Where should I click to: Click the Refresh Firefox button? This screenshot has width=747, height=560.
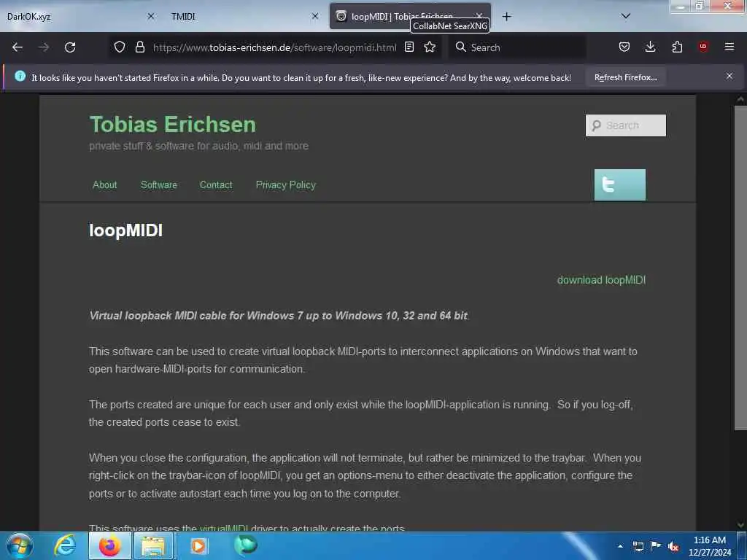pyautogui.click(x=625, y=77)
